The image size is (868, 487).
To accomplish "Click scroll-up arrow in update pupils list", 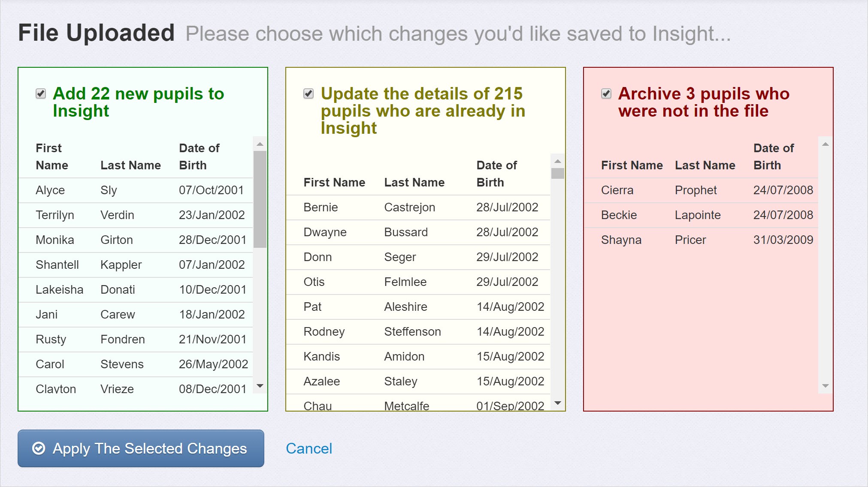I will pos(558,161).
